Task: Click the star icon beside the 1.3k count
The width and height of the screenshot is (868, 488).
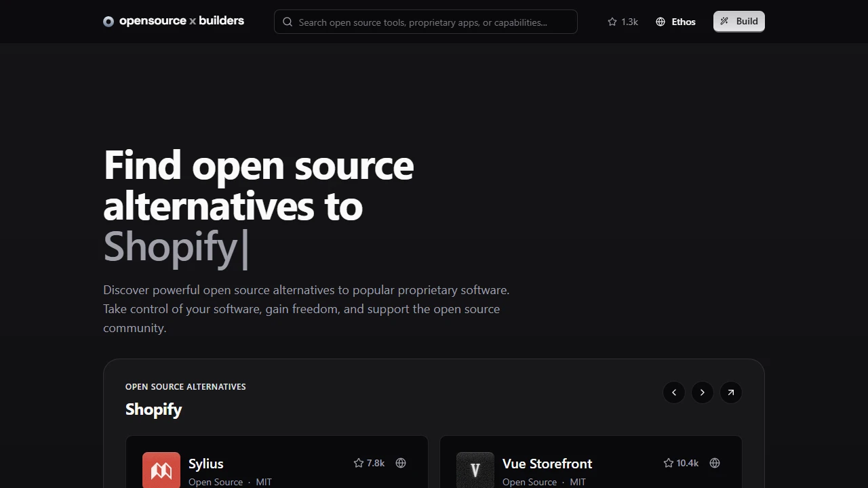Action: coord(612,22)
